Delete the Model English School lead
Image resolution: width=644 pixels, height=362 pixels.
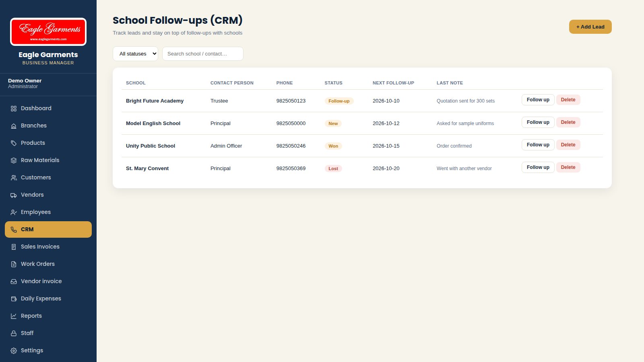(568, 122)
